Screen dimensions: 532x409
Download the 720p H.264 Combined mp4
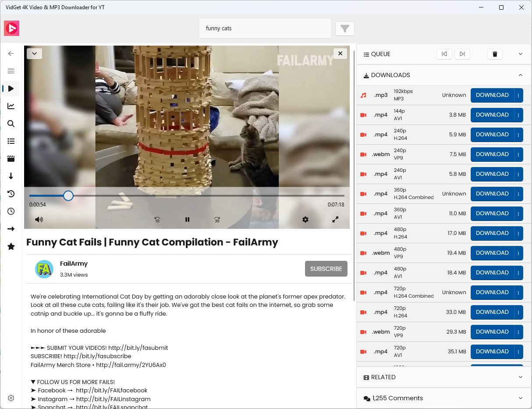(492, 292)
